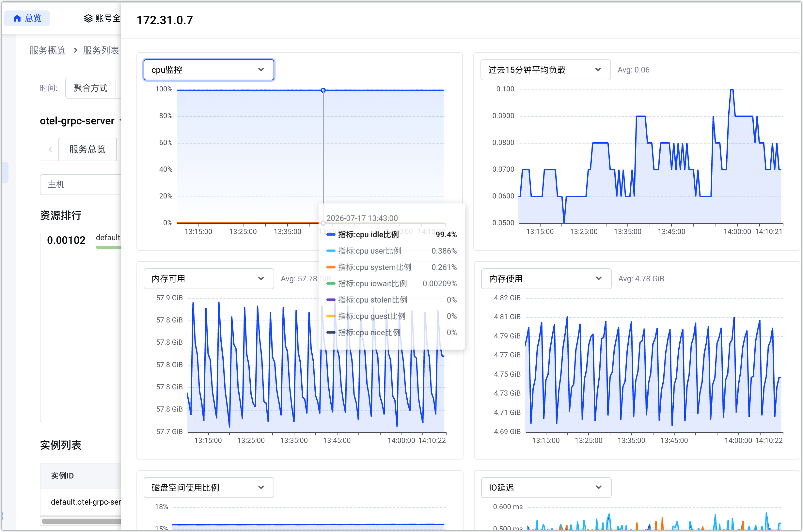
Task: Expand the 内存使用 metric dropdown
Action: pos(546,278)
